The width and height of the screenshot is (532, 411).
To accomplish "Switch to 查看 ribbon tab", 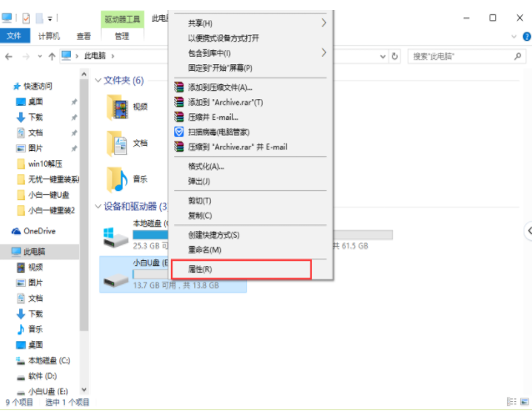I will (x=83, y=36).
